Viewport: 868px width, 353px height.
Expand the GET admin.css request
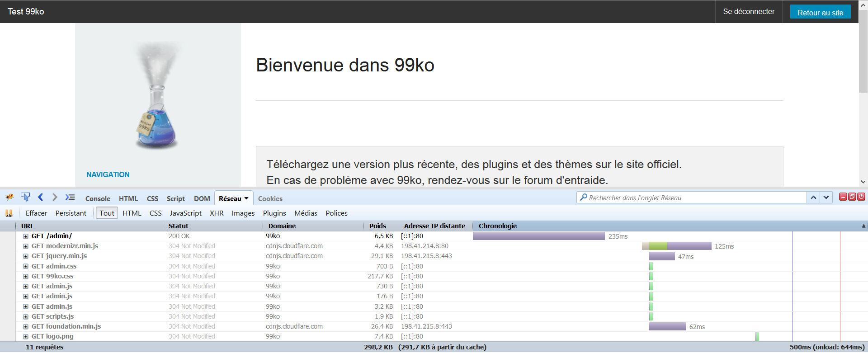point(26,266)
